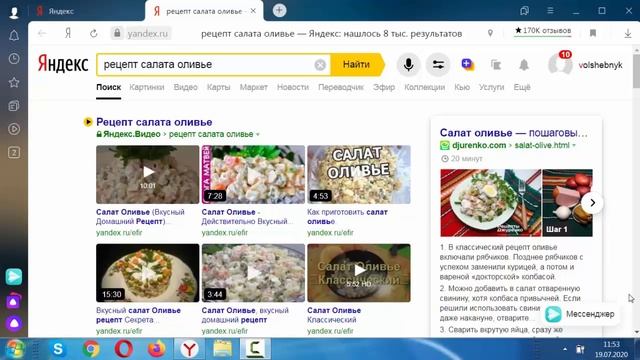Switch to the Карты tab

(x=218, y=87)
